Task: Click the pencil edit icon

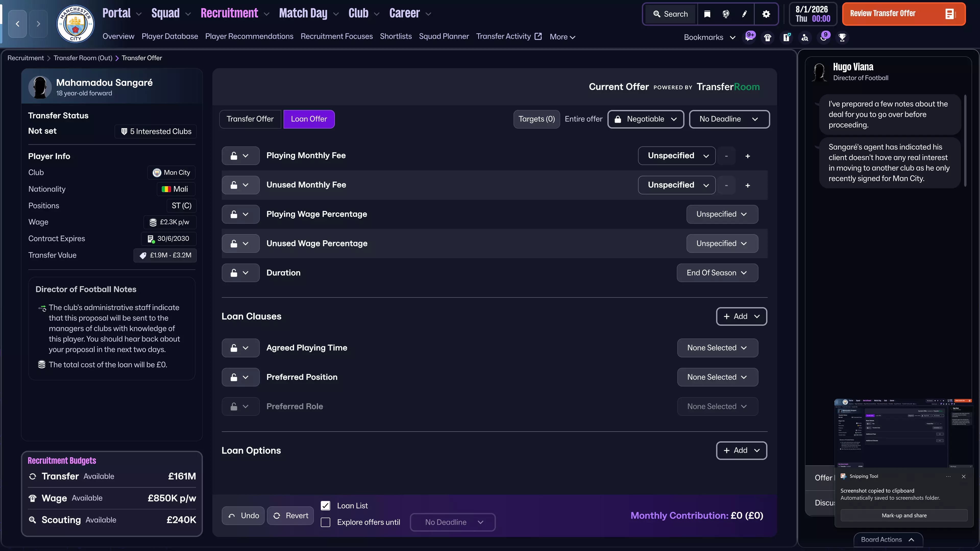Action: [x=744, y=14]
